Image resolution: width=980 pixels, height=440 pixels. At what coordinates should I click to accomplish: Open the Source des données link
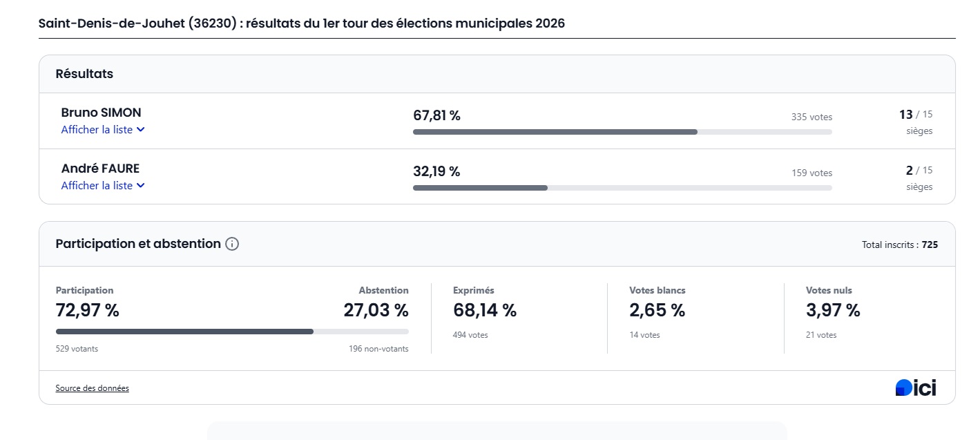pos(92,388)
